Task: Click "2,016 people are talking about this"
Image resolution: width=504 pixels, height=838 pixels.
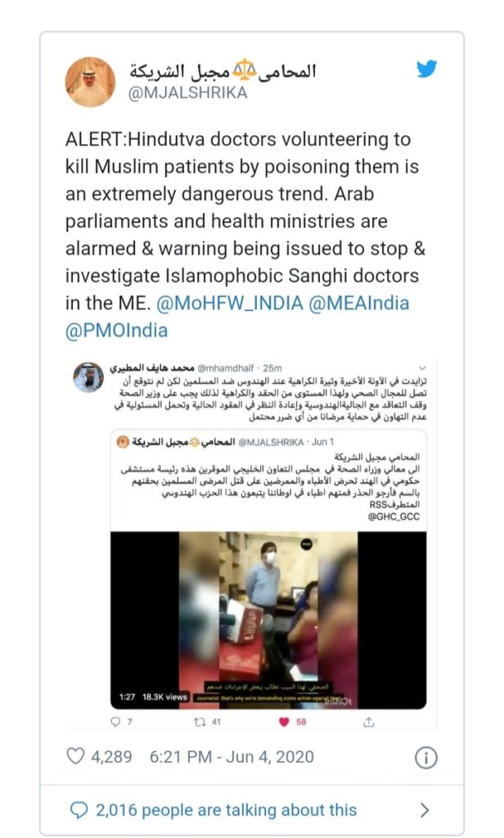Action: click(226, 810)
